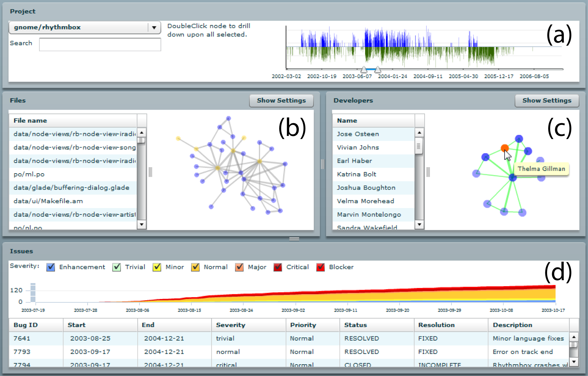This screenshot has height=376, width=588.
Task: Click Show Settings in Developers panel
Action: click(547, 101)
